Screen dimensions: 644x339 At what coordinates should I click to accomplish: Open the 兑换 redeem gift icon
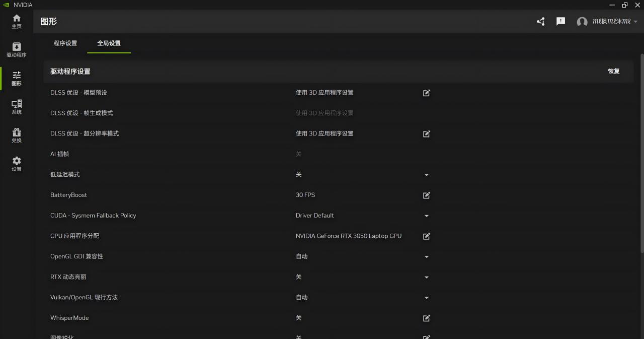pos(17,135)
